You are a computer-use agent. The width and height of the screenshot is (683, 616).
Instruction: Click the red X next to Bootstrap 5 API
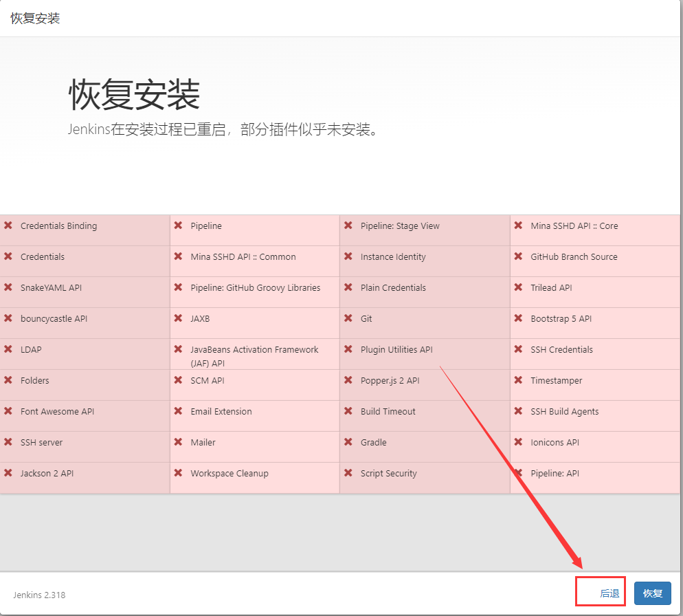point(518,318)
